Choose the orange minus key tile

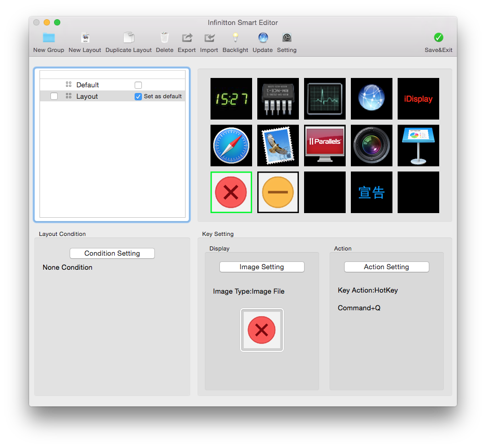pos(278,192)
